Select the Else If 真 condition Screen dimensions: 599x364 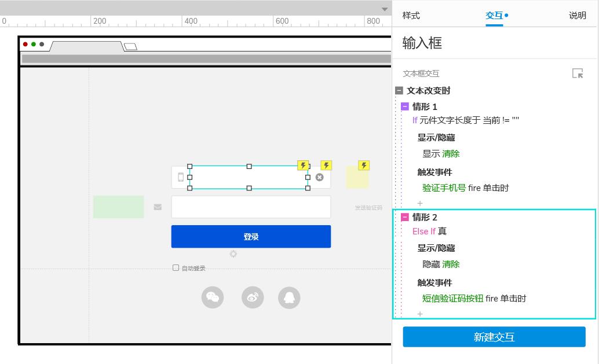[x=429, y=231]
